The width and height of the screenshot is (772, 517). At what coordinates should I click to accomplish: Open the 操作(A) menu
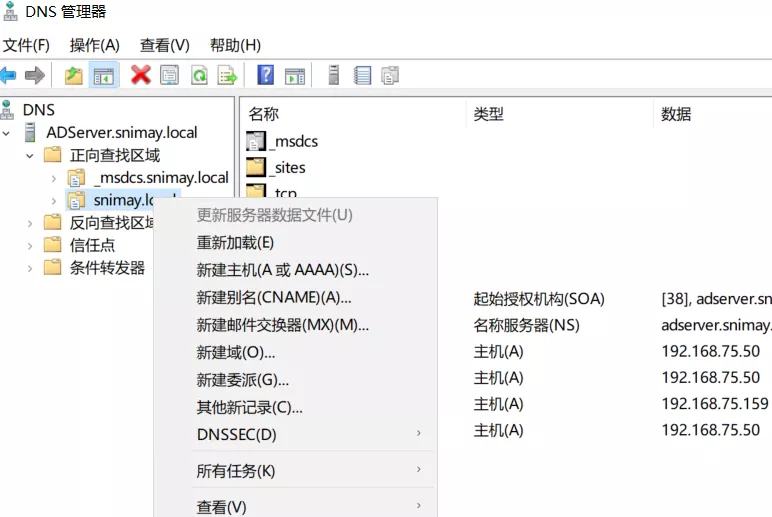click(94, 45)
